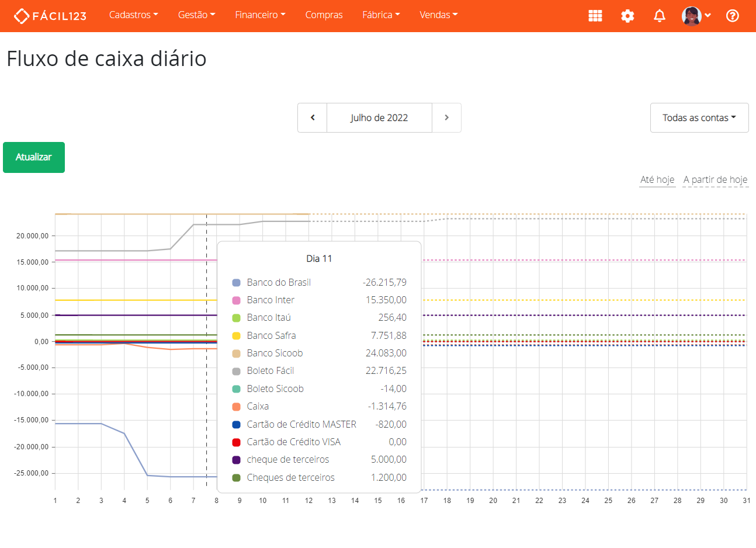Expand the Vendas menu dropdown

point(438,15)
